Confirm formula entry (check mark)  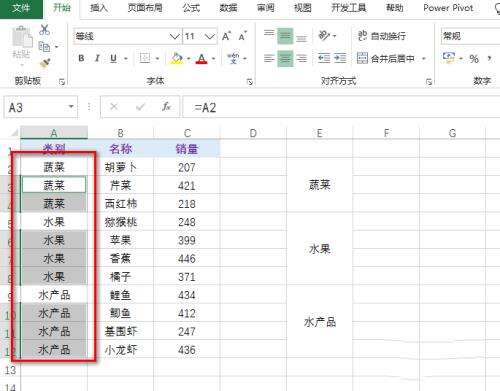point(140,107)
